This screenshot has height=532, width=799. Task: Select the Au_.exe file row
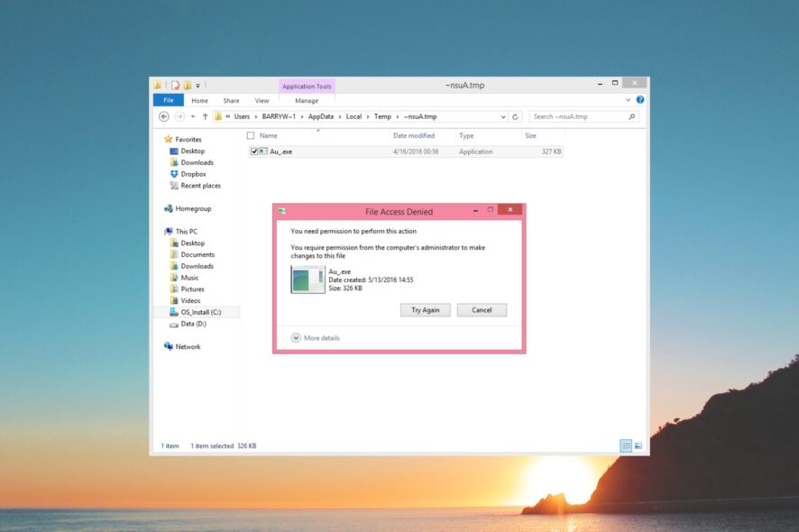click(x=406, y=151)
